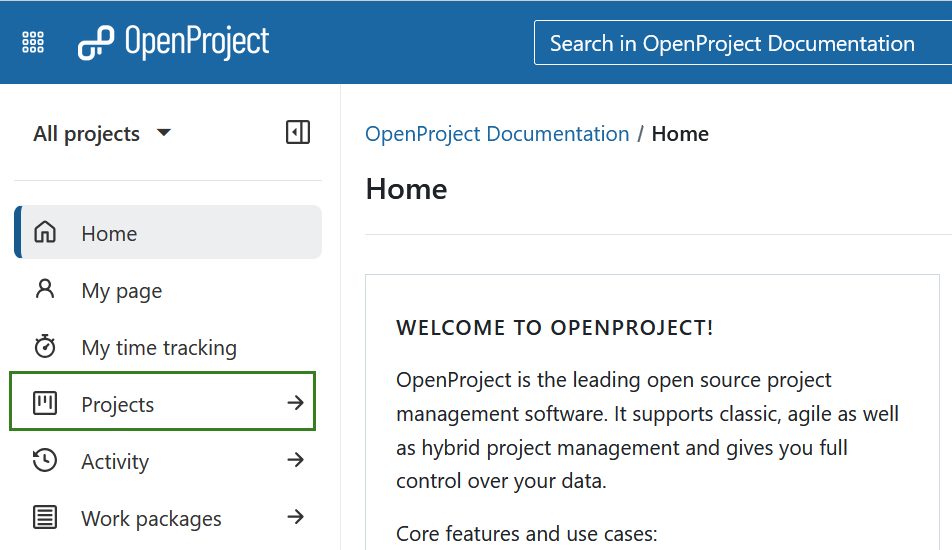This screenshot has width=952, height=550.
Task: Open the OpenProject Documentation breadcrumb link
Action: tap(497, 134)
